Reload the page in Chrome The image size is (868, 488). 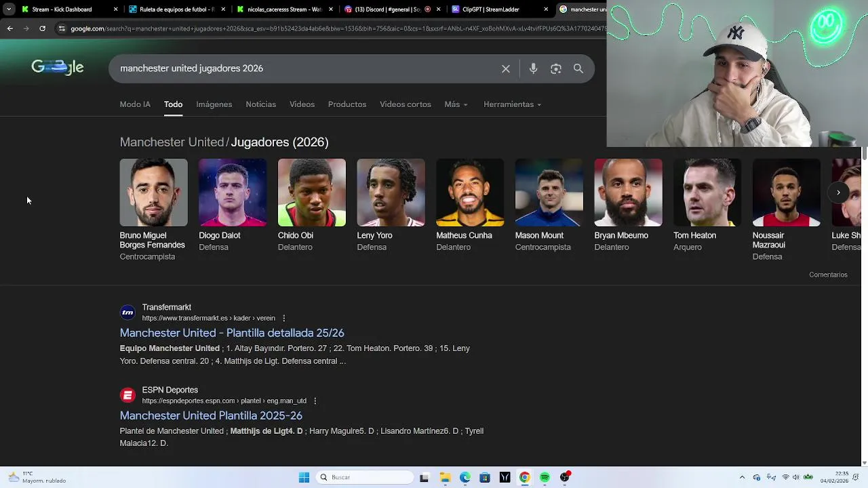42,28
